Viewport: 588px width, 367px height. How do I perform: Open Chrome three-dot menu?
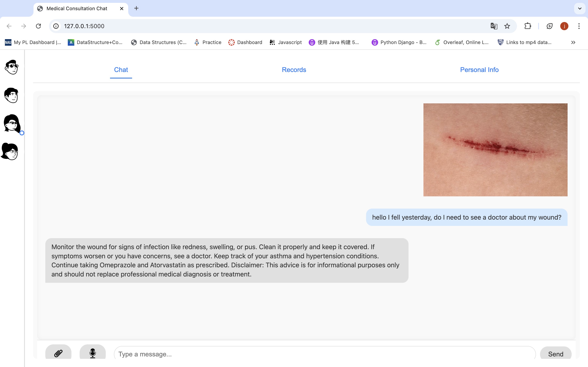tap(579, 26)
